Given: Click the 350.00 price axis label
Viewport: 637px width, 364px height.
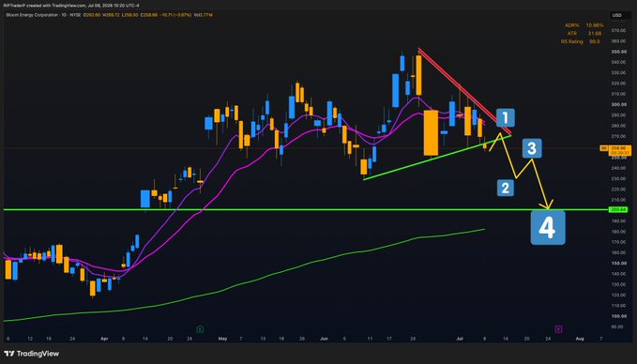Looking at the screenshot, I should [618, 52].
